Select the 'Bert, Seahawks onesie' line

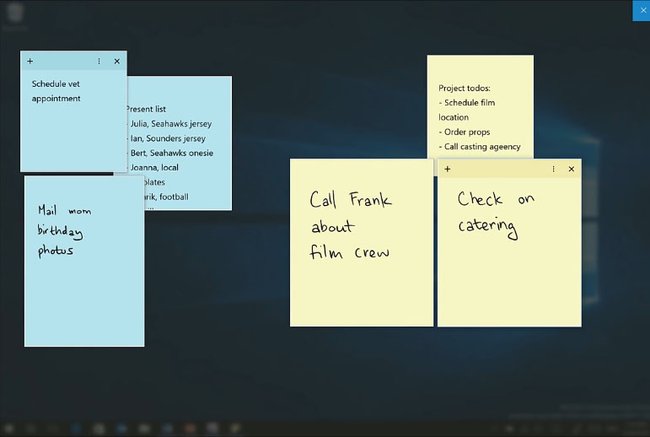171,153
